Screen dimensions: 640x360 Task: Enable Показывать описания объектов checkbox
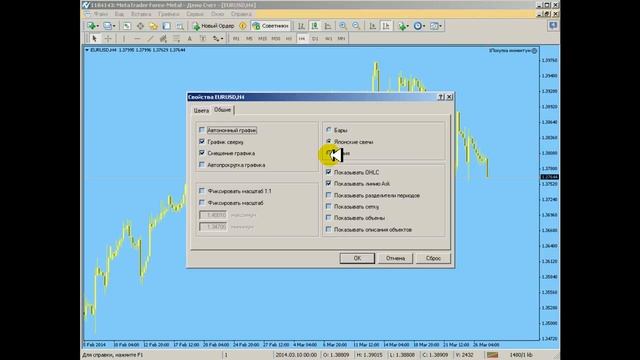[329, 229]
